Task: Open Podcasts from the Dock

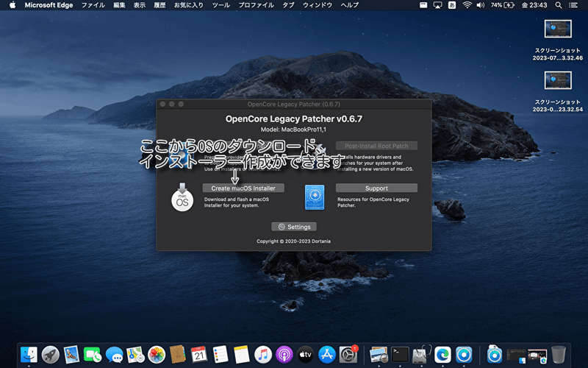Action: pyautogui.click(x=284, y=354)
